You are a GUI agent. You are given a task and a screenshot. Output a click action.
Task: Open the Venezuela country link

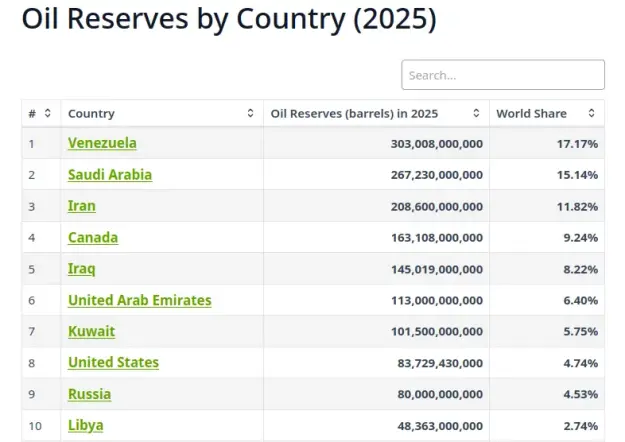[x=102, y=143]
